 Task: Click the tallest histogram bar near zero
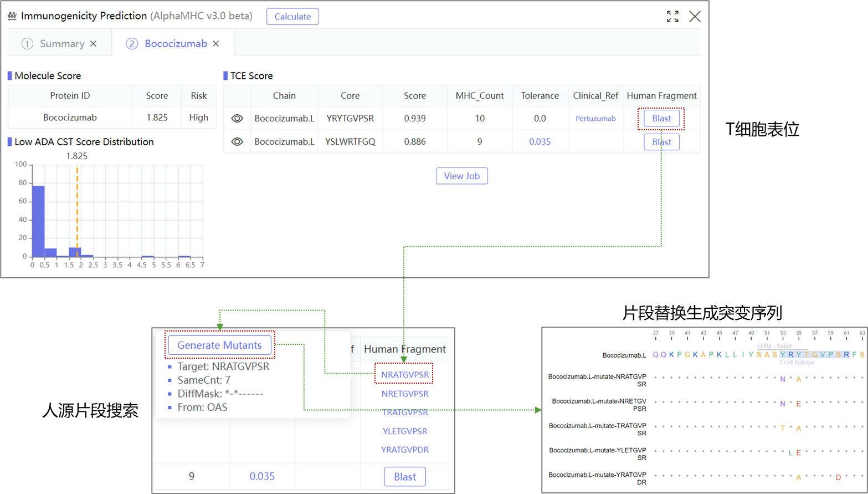pos(38,222)
